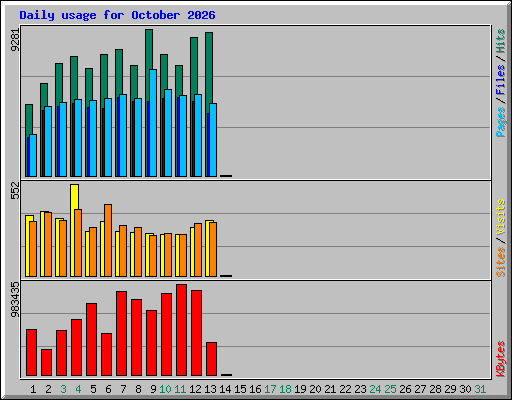Screen dimensions: 512x400
Task: Select the cyan pages bar for day 9
Action: (153, 123)
